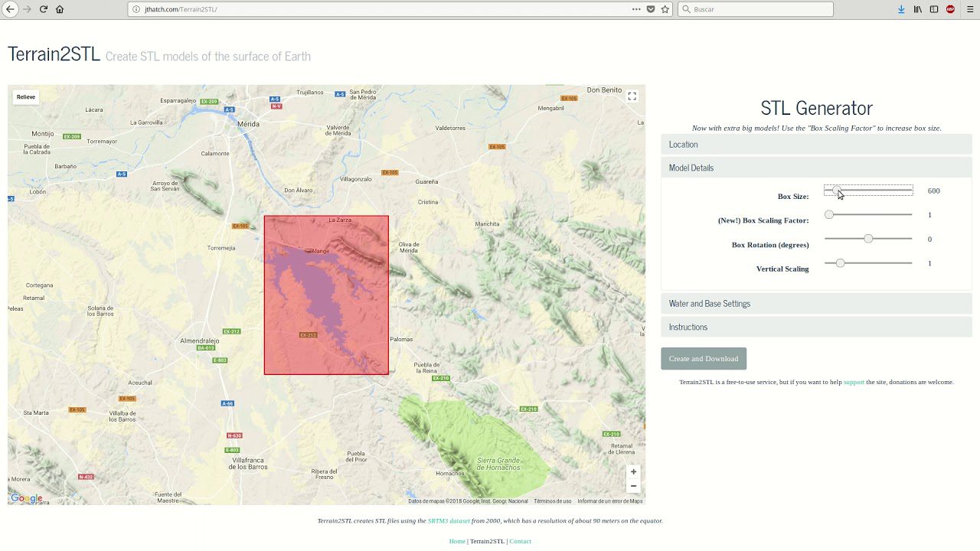This screenshot has width=980, height=551.
Task: Reload the current page
Action: click(x=44, y=9)
